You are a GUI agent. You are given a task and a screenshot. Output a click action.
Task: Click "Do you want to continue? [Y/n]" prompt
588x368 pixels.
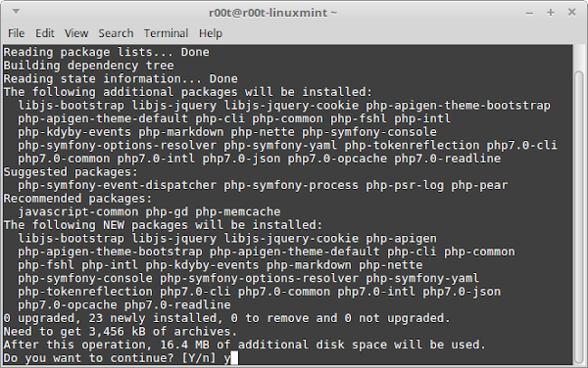click(x=110, y=358)
